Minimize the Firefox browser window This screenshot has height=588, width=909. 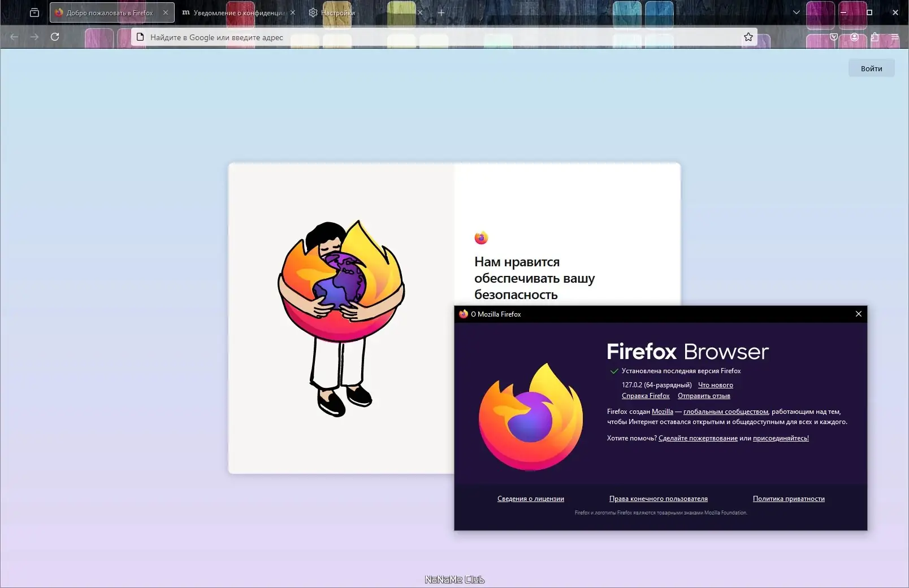pos(843,12)
